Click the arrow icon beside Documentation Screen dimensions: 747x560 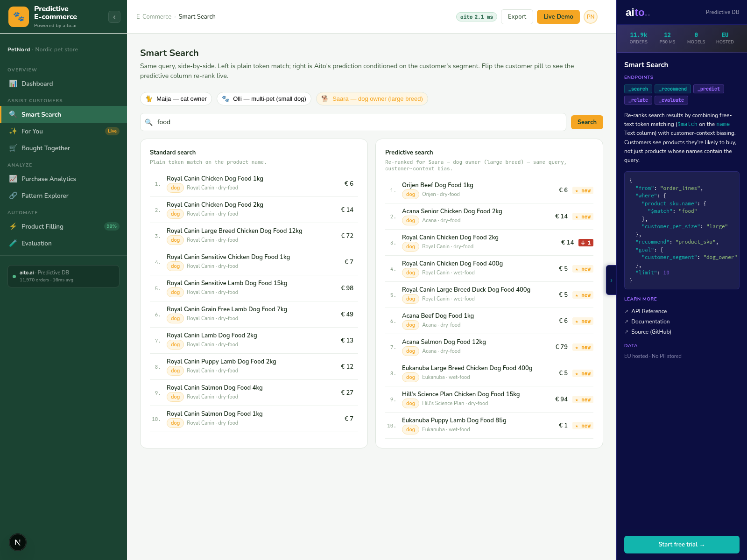627,322
